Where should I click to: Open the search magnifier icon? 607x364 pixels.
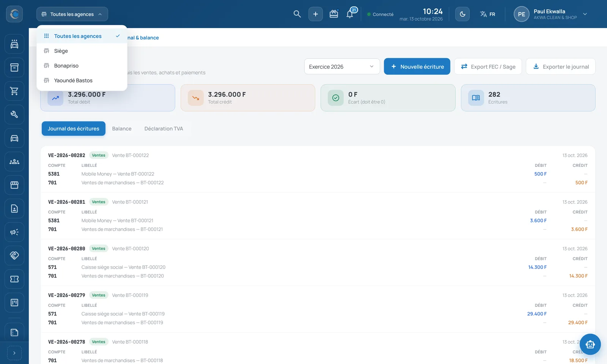[x=297, y=14]
